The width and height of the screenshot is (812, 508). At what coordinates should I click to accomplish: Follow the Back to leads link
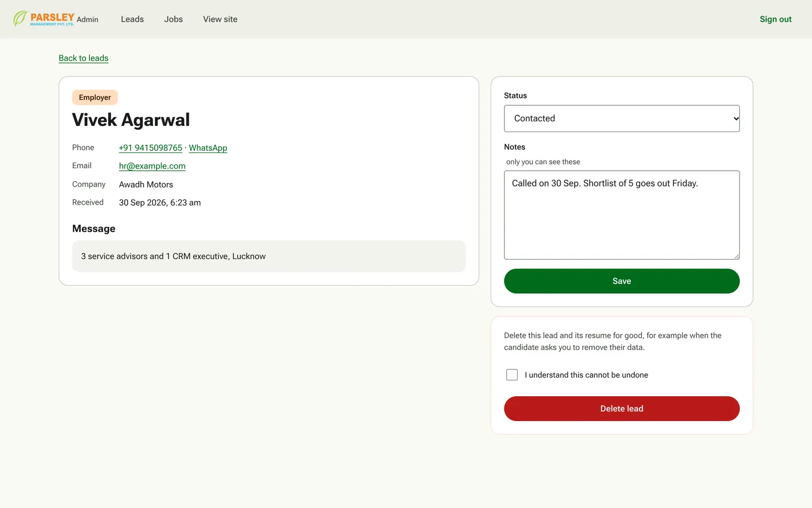point(84,58)
